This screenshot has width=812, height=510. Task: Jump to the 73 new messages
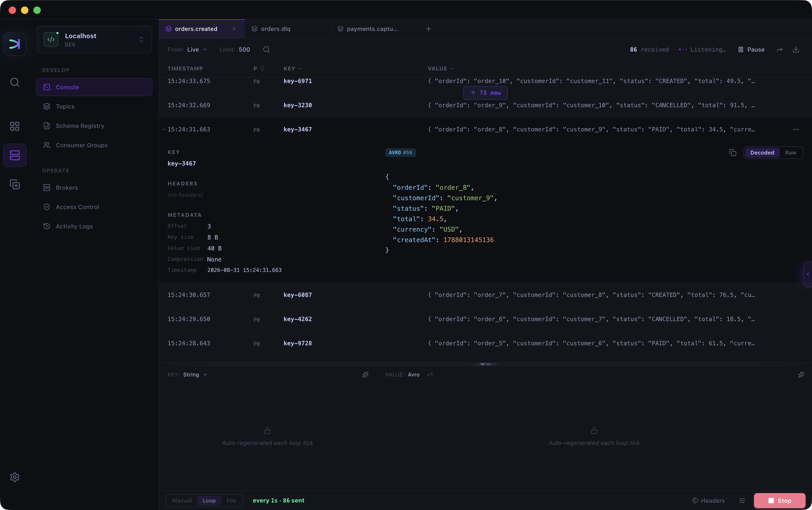click(485, 93)
